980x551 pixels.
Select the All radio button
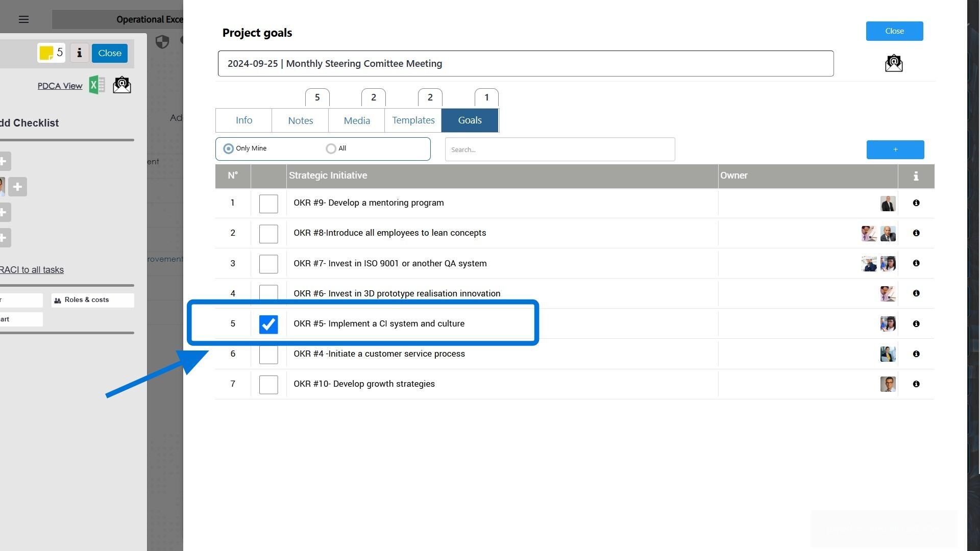tap(331, 148)
